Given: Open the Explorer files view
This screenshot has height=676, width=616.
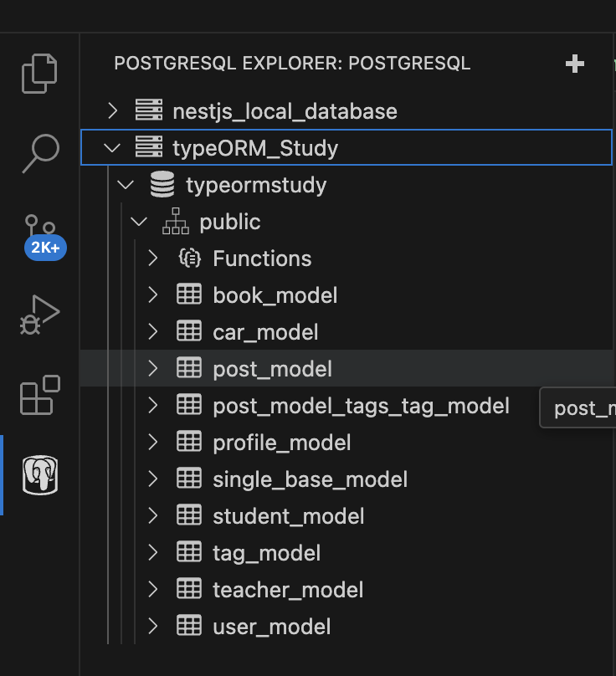Looking at the screenshot, I should point(39,74).
